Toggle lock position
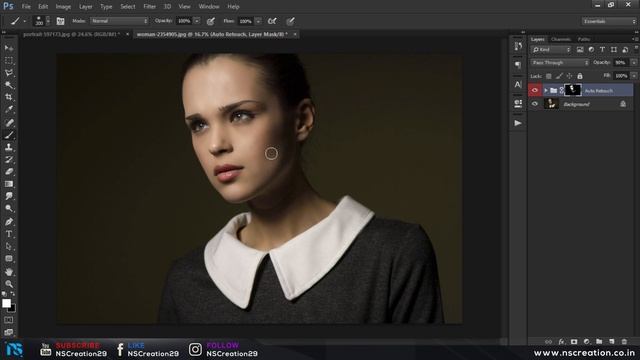This screenshot has height=360, width=640. pos(569,76)
